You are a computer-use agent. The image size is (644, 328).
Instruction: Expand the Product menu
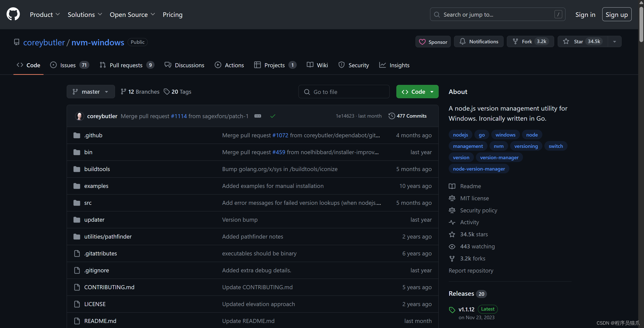coord(45,15)
